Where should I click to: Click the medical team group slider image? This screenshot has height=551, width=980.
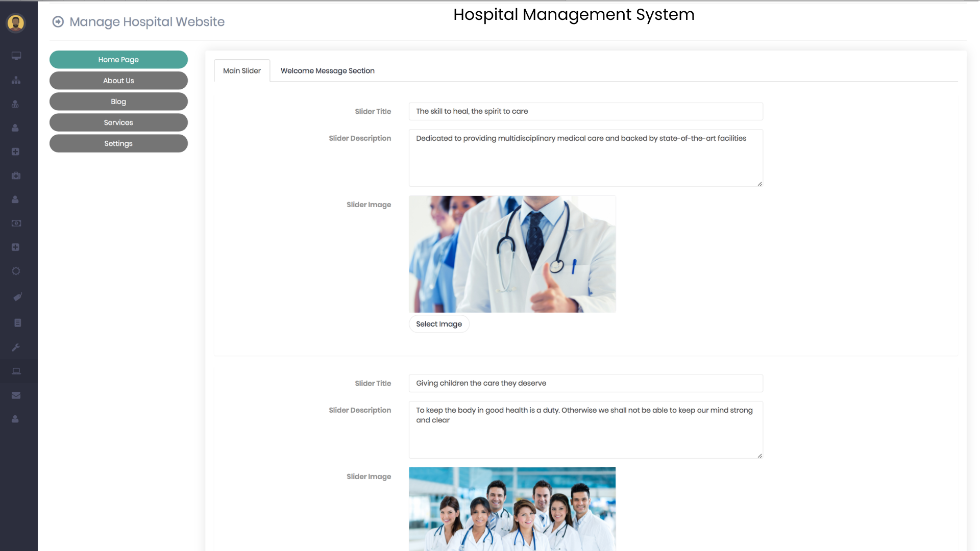[x=512, y=509]
